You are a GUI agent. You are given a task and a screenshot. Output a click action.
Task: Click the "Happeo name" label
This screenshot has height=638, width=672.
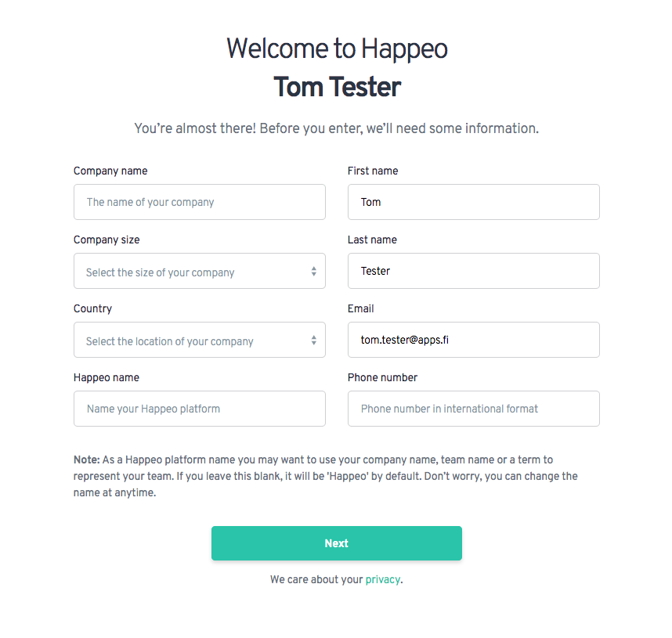point(107,377)
